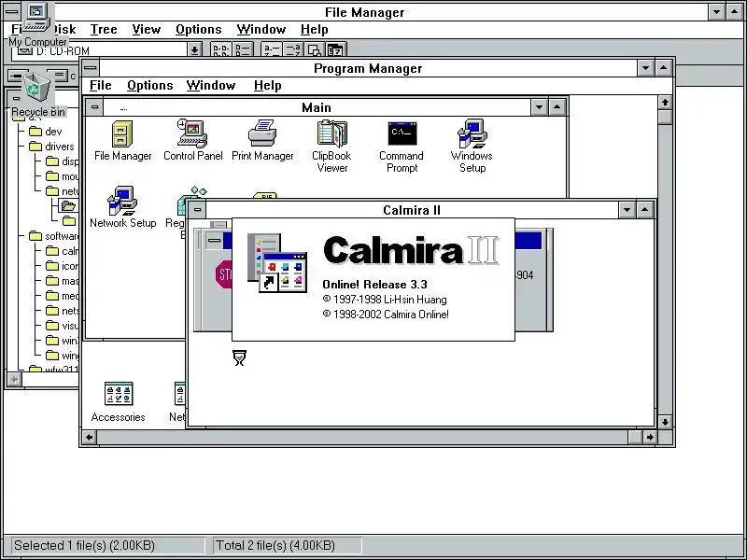The image size is (747, 560).
Task: Maximize the Program Manager window
Action: click(x=664, y=68)
